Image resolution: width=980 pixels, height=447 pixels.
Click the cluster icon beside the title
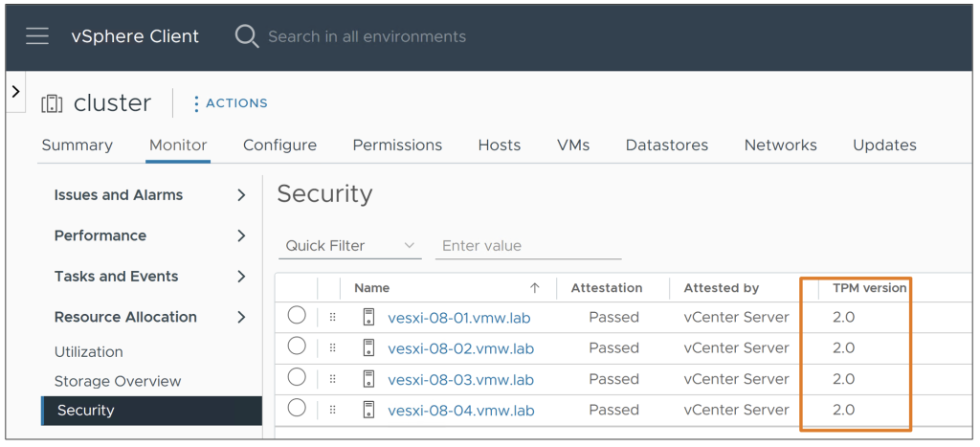click(x=52, y=103)
